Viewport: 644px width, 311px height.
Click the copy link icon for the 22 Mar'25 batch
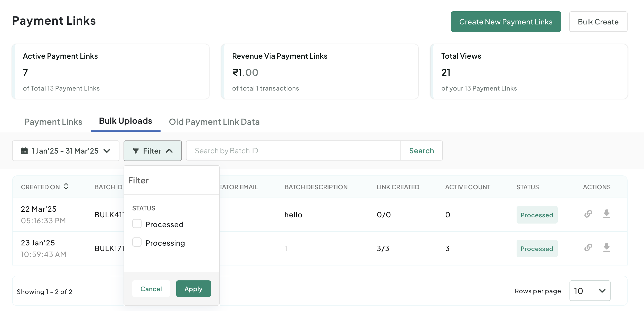588,214
